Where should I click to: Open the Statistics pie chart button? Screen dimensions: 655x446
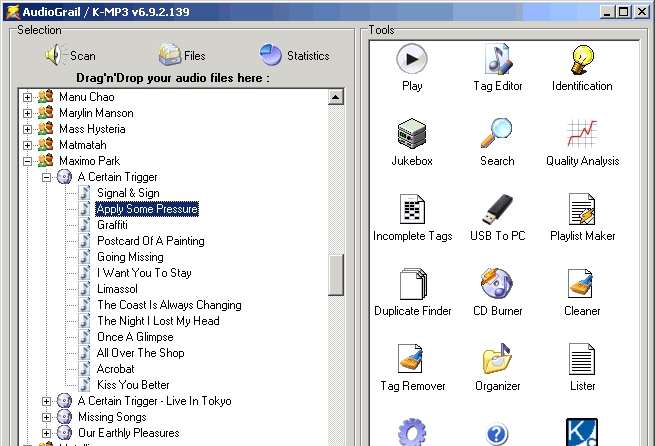(x=294, y=55)
